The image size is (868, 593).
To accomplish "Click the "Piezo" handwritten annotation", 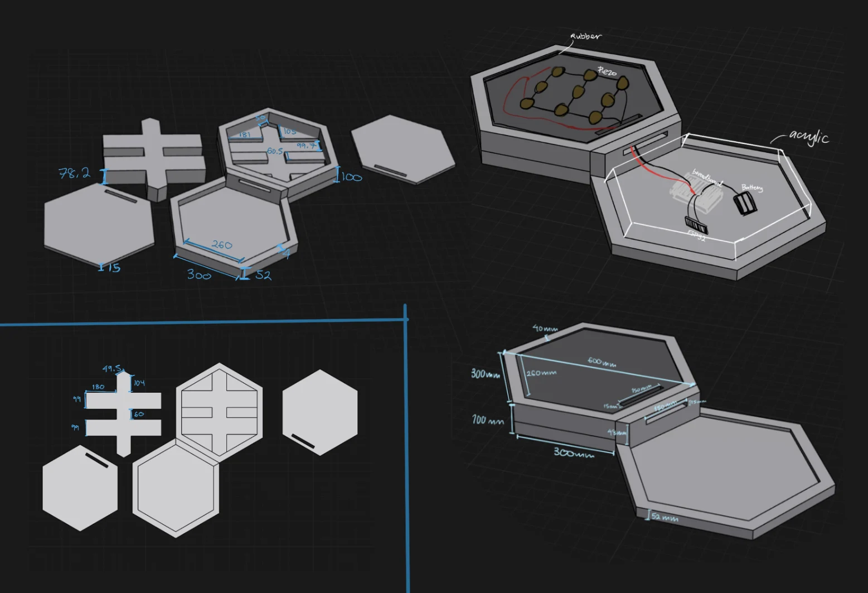I will [607, 71].
